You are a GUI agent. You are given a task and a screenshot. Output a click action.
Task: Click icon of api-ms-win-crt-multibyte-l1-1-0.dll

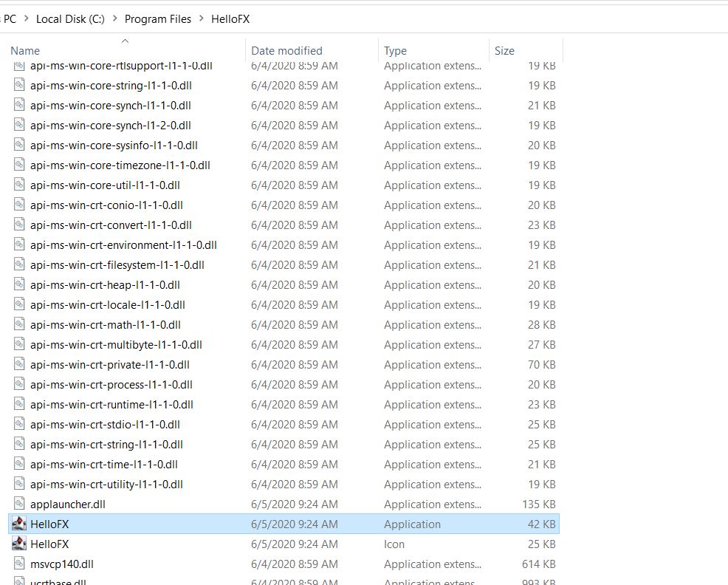point(19,345)
